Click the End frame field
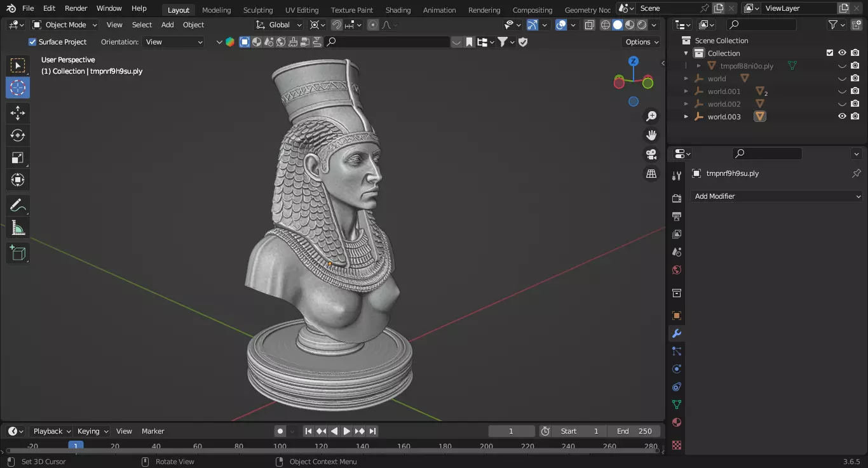This screenshot has height=468, width=868. click(634, 431)
